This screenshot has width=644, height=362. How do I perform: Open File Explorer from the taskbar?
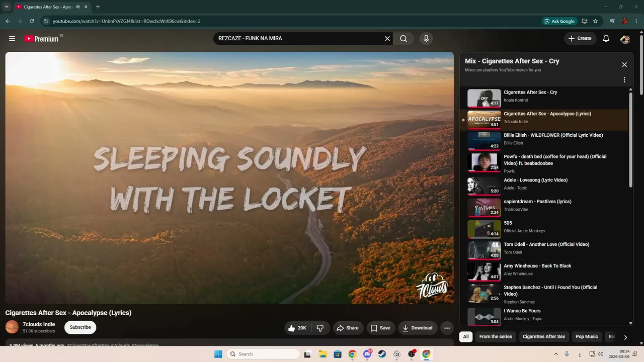[x=323, y=354]
